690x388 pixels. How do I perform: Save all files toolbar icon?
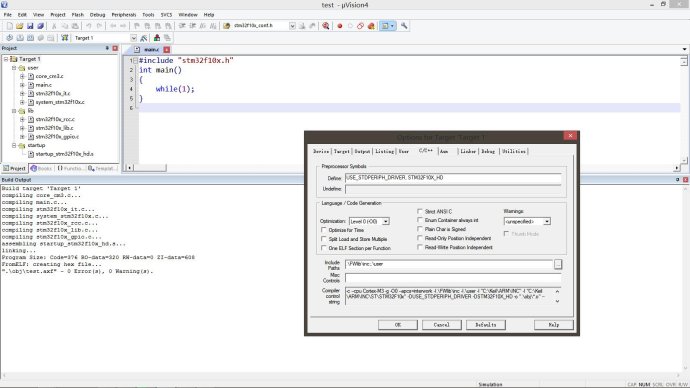point(40,26)
